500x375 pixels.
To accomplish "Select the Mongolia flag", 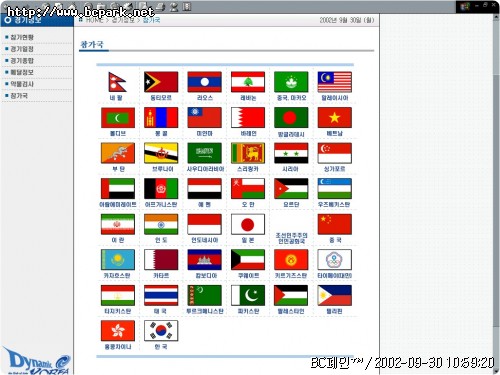I will [x=161, y=118].
